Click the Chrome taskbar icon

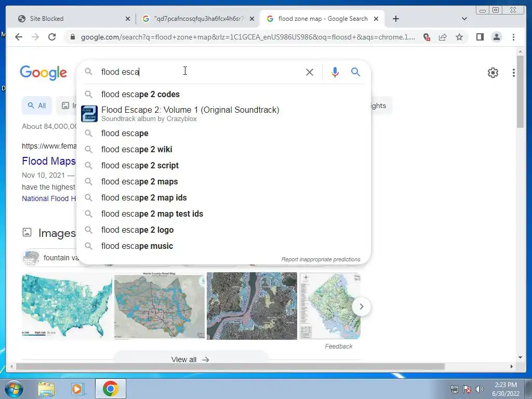click(110, 389)
